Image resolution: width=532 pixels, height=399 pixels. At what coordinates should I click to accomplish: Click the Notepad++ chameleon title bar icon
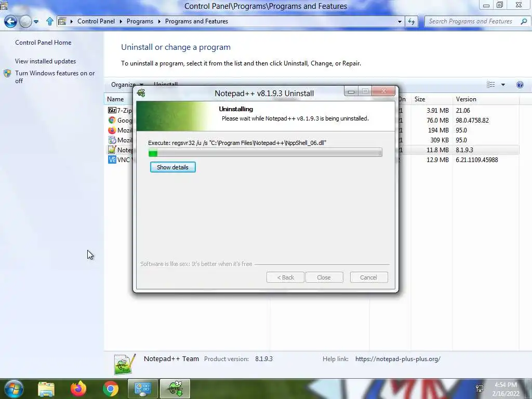141,92
